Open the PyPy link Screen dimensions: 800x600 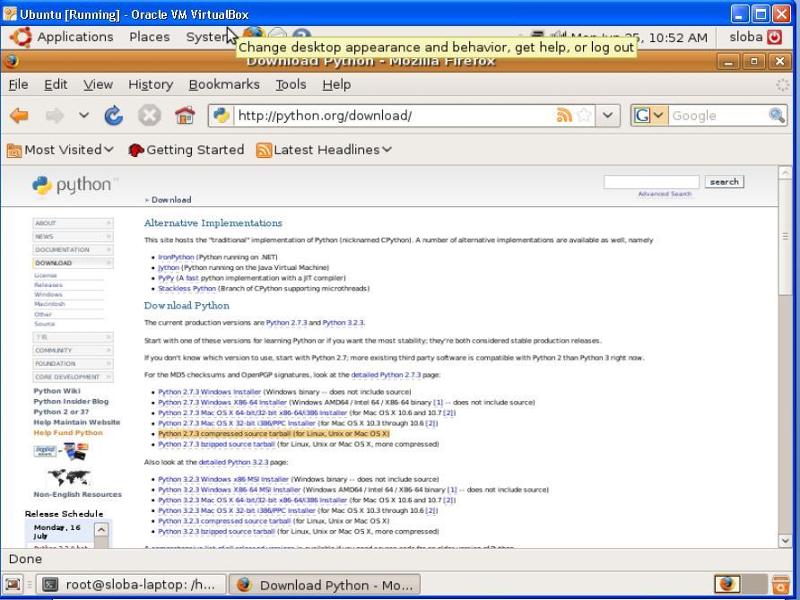pyautogui.click(x=166, y=278)
